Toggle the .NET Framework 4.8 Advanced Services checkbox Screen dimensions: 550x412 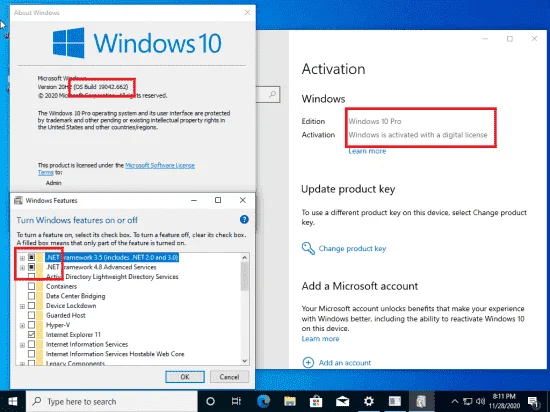point(31,267)
